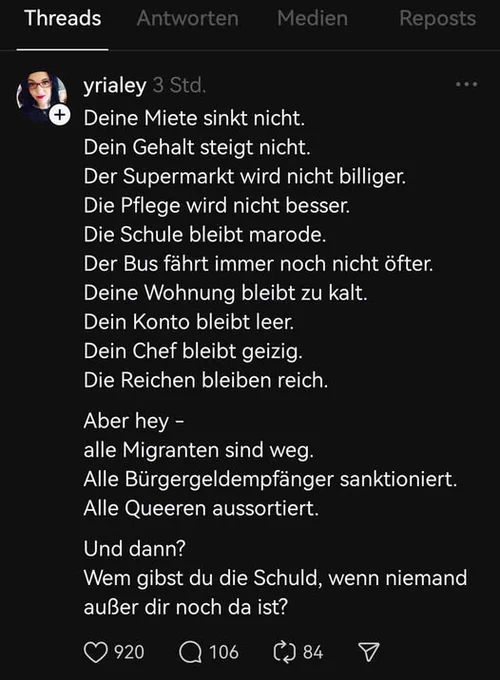This screenshot has height=680, width=500.
Task: Open the Reposts tab
Action: click(438, 19)
